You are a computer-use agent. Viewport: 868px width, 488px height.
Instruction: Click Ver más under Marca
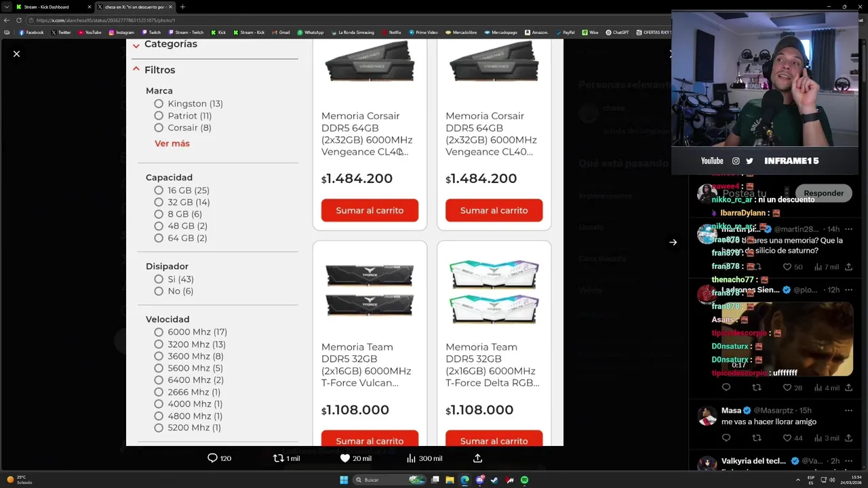click(x=172, y=144)
